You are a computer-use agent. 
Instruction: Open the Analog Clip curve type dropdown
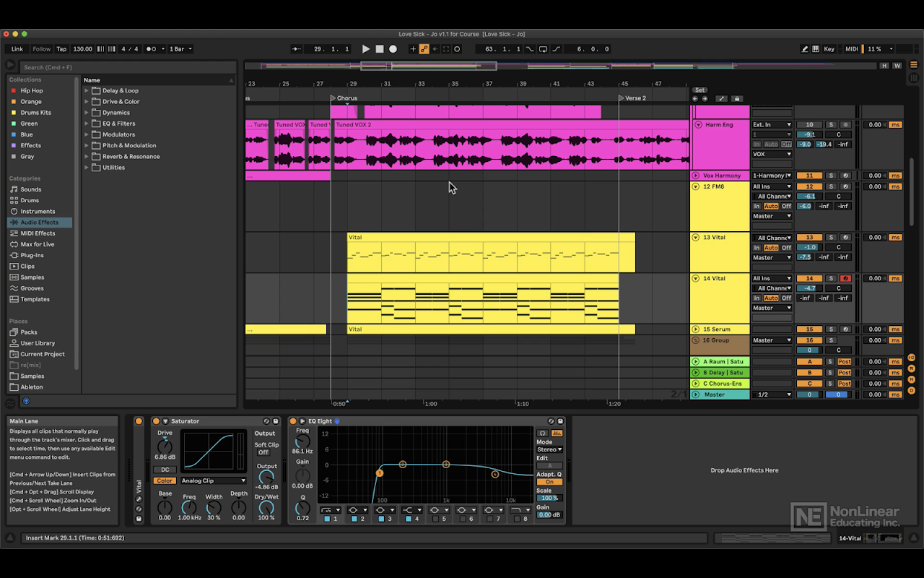(213, 480)
